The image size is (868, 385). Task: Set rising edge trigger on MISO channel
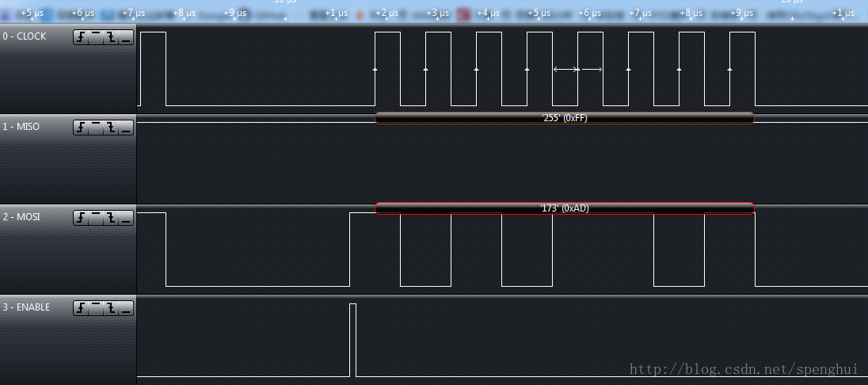[x=82, y=128]
